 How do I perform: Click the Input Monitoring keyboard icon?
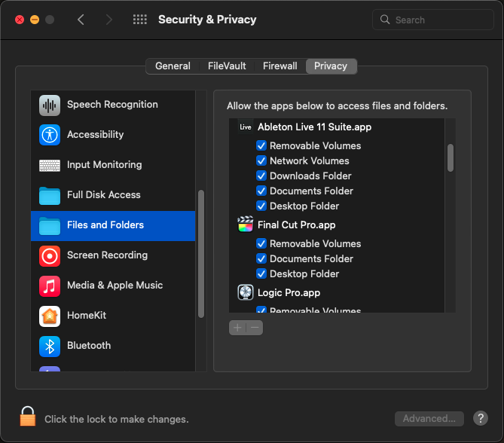[50, 165]
